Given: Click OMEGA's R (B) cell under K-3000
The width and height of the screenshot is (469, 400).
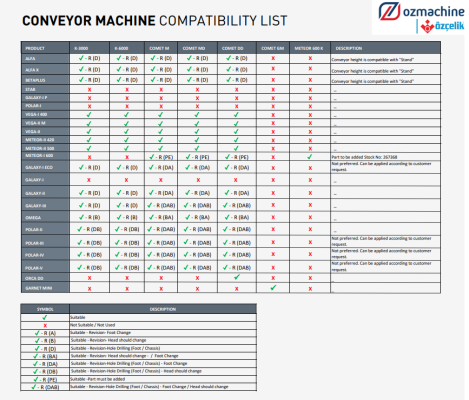Looking at the screenshot, I should coord(89,217).
